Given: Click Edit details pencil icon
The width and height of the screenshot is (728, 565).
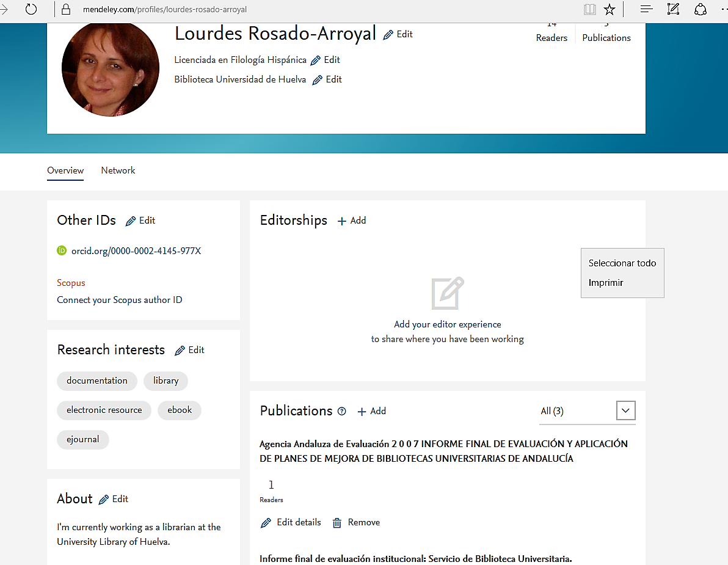Looking at the screenshot, I should tap(266, 523).
